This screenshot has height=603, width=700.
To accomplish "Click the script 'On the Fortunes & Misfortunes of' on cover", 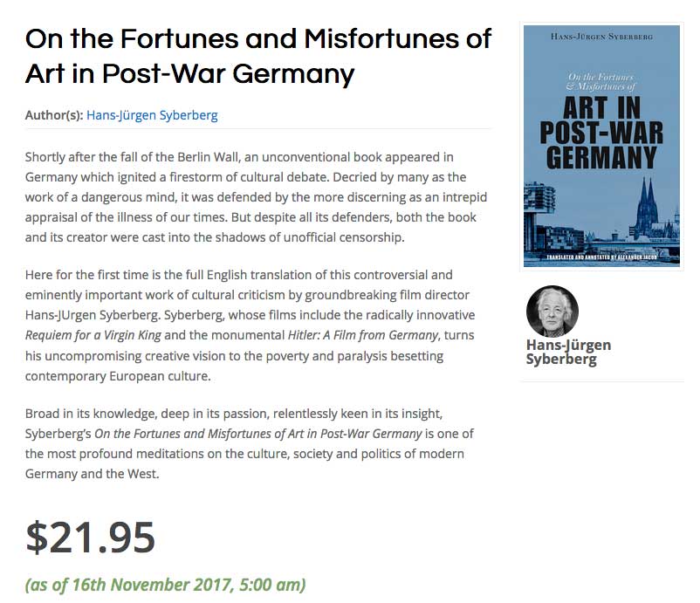I will (601, 82).
